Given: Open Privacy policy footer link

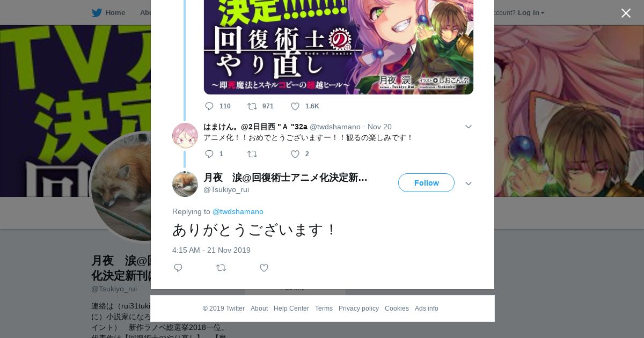Looking at the screenshot, I should (x=358, y=308).
